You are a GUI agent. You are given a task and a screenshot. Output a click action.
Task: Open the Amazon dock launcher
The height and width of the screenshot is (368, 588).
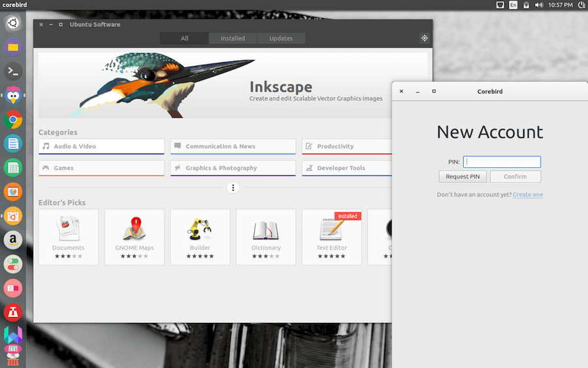point(13,240)
